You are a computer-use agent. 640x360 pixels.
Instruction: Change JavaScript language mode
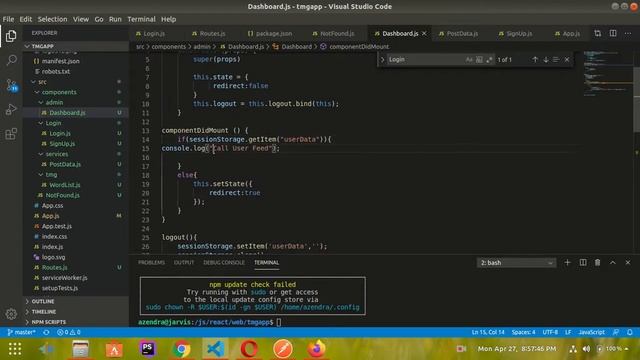click(x=591, y=332)
